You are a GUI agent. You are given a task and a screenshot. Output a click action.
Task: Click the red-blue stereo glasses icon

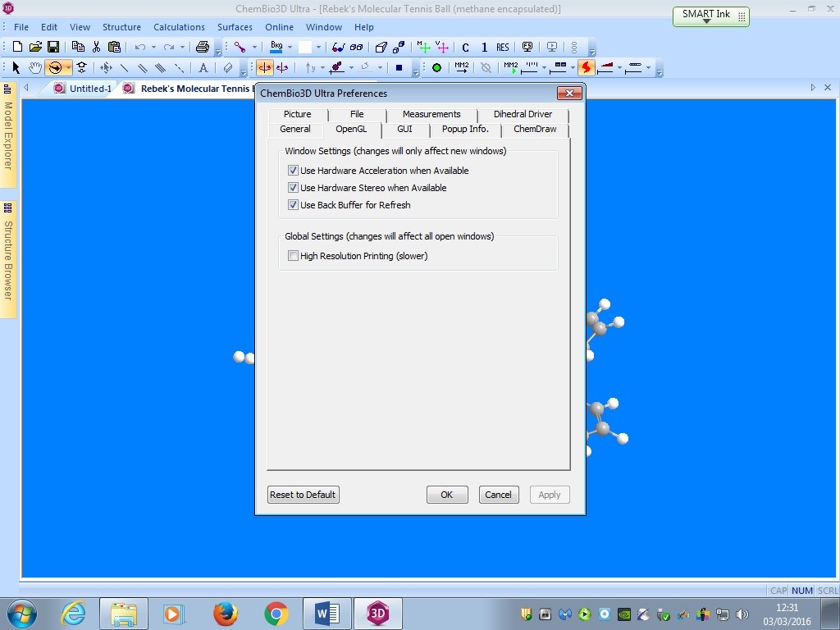[x=338, y=47]
